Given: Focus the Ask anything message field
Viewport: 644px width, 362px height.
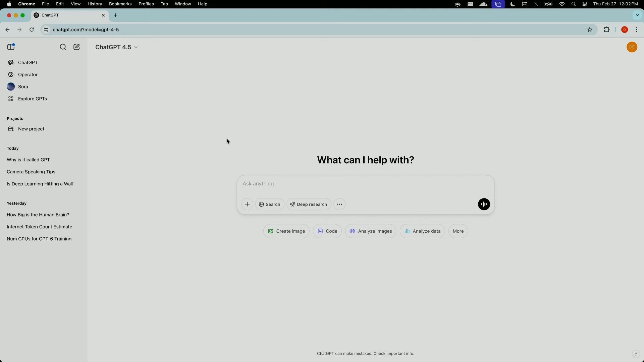Looking at the screenshot, I should tap(365, 184).
